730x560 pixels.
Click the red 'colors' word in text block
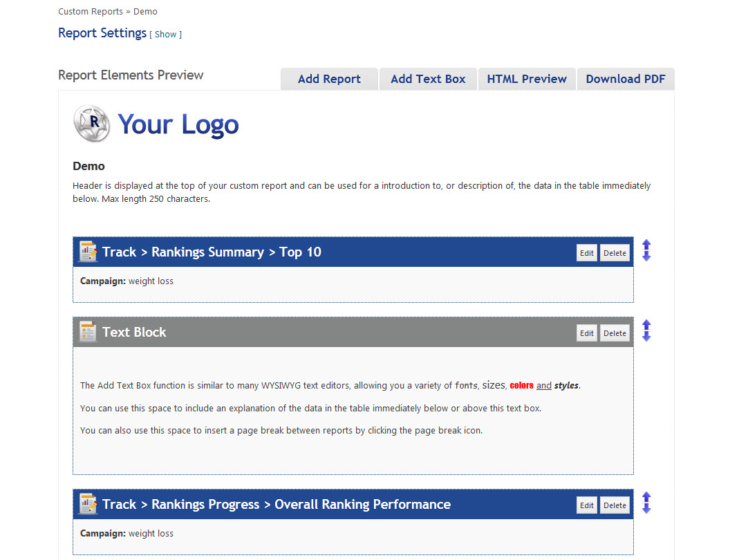point(521,386)
